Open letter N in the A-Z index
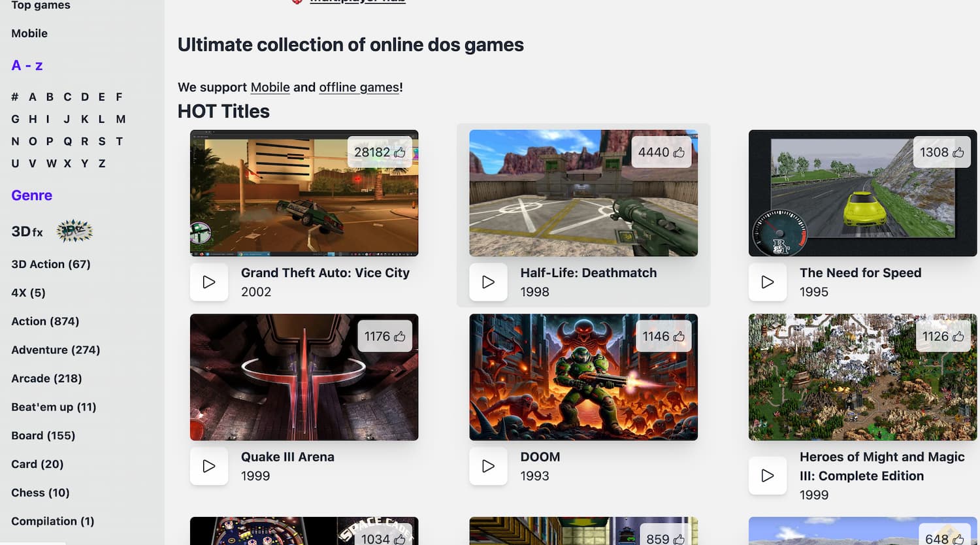Viewport: 980px width, 545px height. click(15, 141)
